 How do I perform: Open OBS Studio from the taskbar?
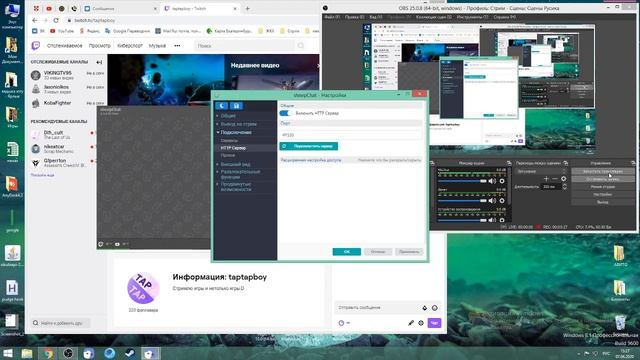(x=68, y=353)
